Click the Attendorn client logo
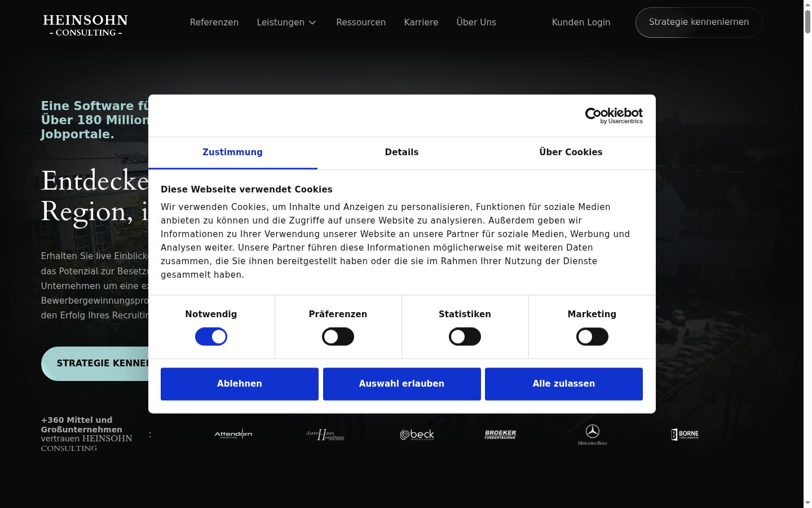This screenshot has height=508, width=812. tap(233, 434)
